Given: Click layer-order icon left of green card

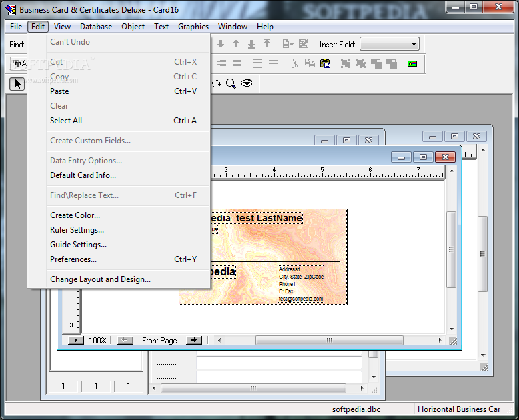Looking at the screenshot, I should [392, 63].
